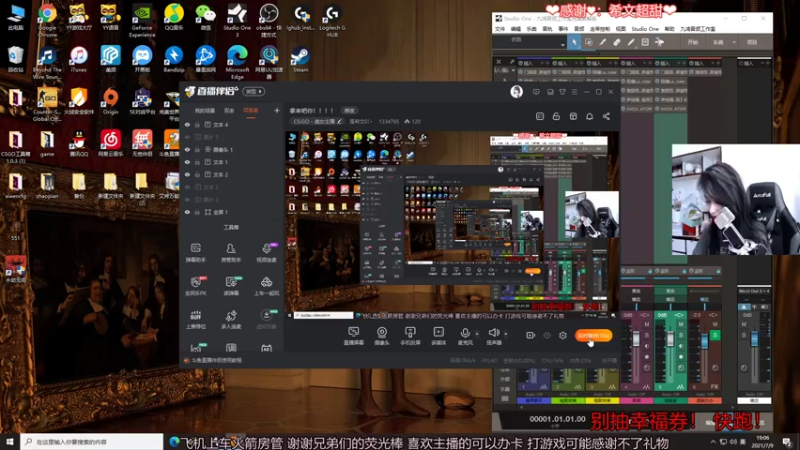Click the notification bell icon in streaming app
The image size is (800, 450).
pos(589,116)
